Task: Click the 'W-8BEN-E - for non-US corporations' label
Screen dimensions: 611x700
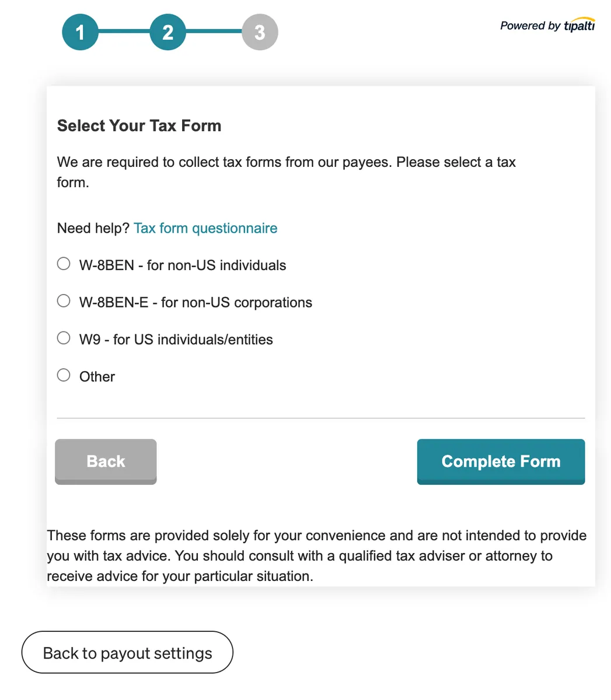Action: (195, 302)
